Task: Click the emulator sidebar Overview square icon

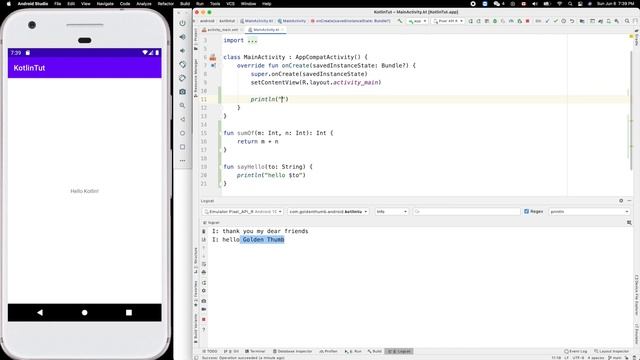Action: (182, 147)
